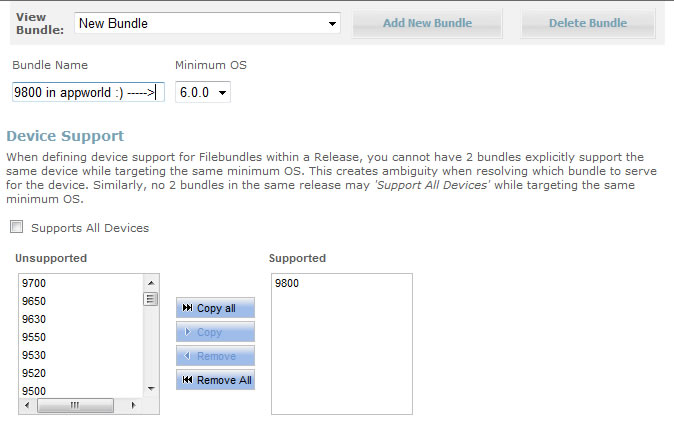
Task: Expand the Minimum OS dropdown
Action: pos(203,92)
